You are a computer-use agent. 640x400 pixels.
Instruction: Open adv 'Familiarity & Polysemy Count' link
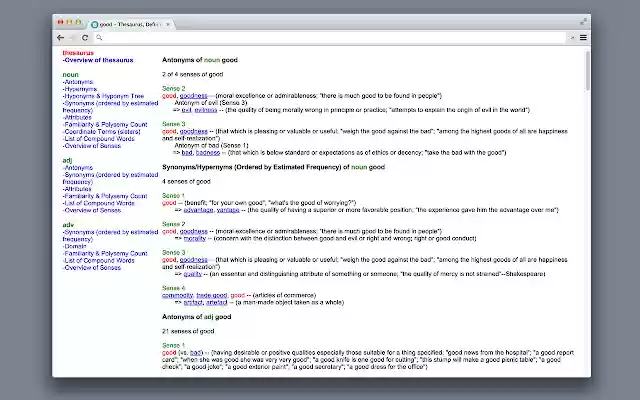coord(105,253)
